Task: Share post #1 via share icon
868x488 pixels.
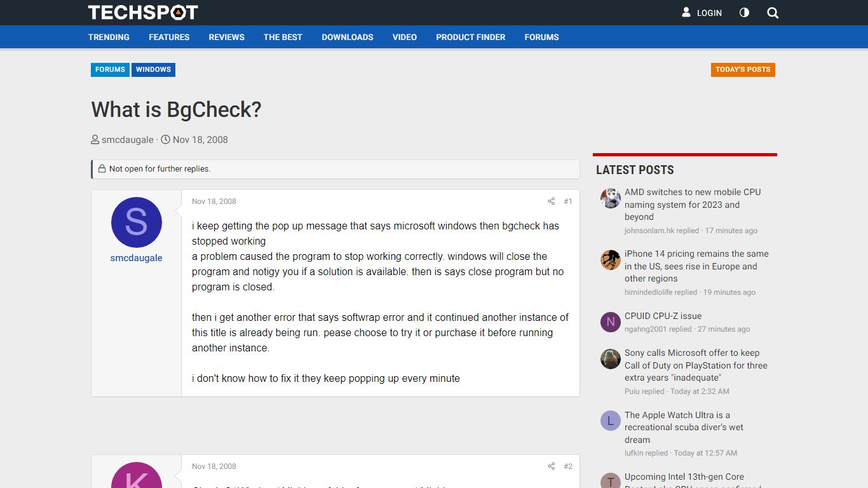Action: 551,201
